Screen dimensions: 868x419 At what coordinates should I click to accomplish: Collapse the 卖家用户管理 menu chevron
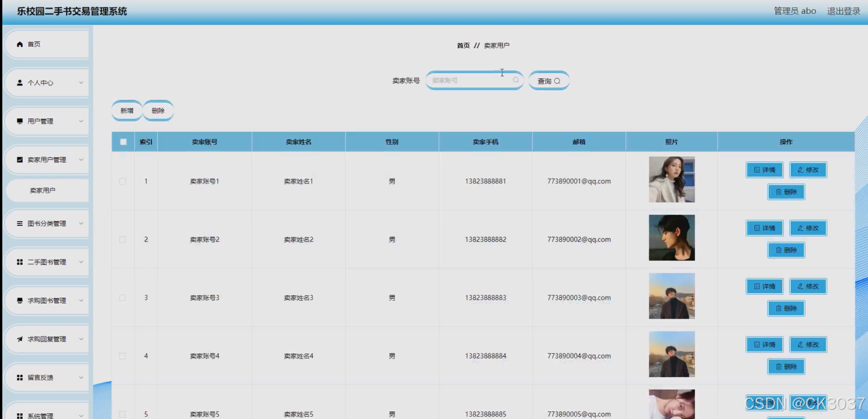(x=81, y=160)
